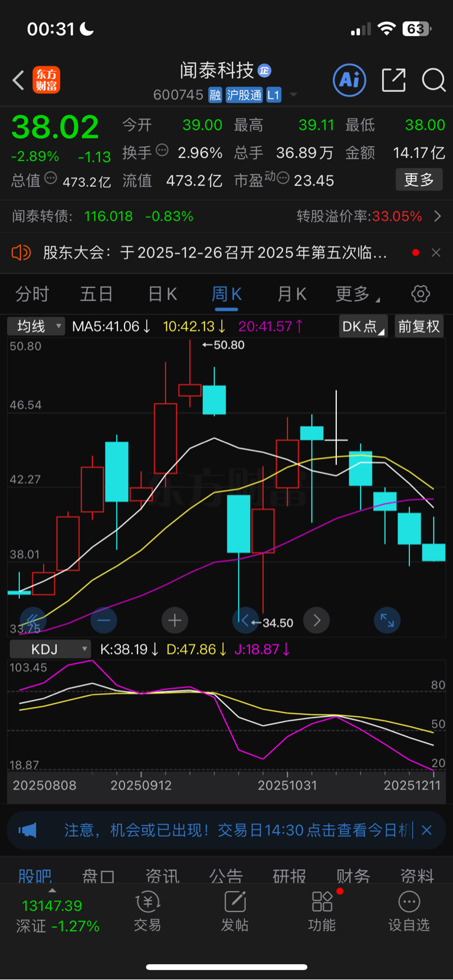Open the 更多 chart period dropdown

tap(357, 293)
